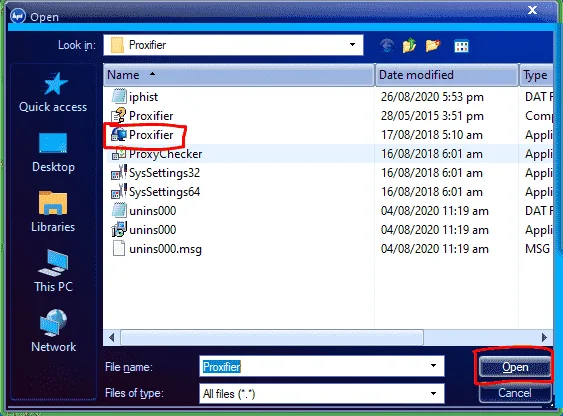Screen dimensions: 563x416
Task: Select the Proxifier compiled help file icon
Action: [119, 116]
